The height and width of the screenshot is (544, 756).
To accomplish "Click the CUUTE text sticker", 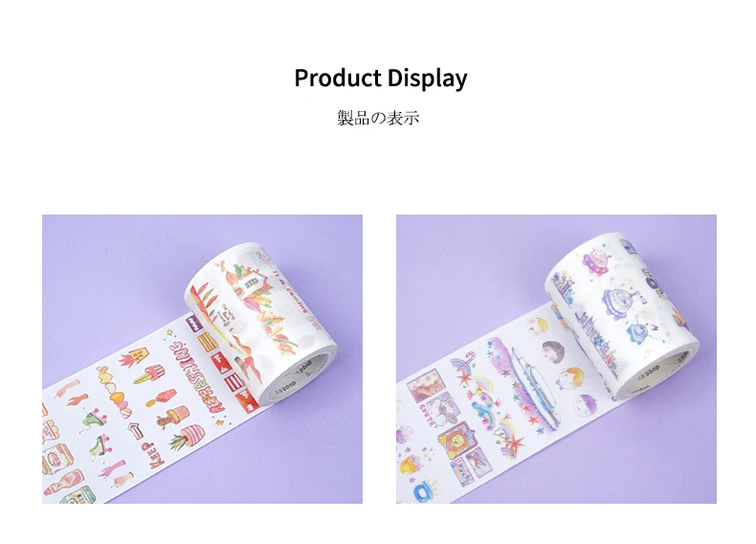I will click(x=428, y=415).
